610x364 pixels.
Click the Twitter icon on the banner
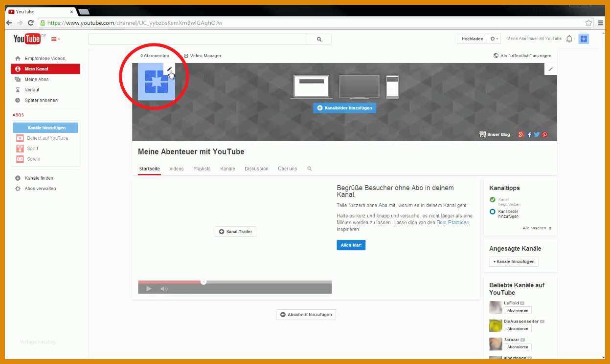click(x=537, y=134)
